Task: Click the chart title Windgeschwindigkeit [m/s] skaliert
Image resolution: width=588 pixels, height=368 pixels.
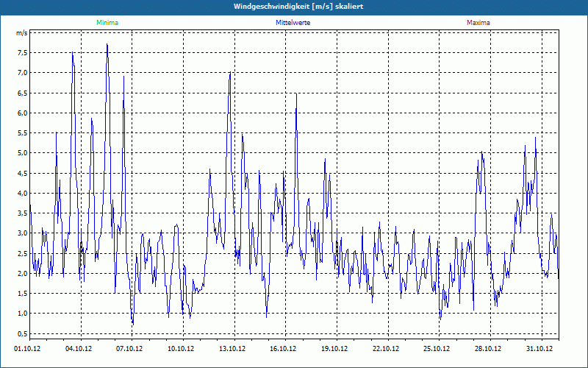Action: pos(298,7)
